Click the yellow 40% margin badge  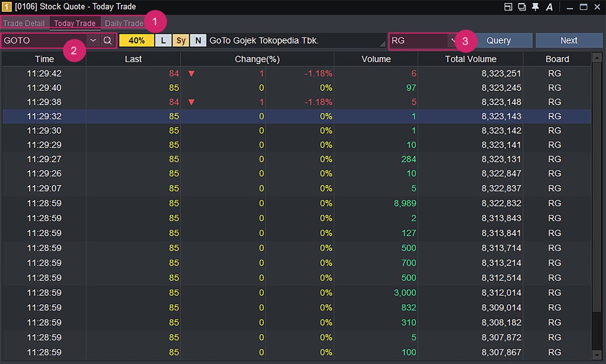click(x=136, y=41)
